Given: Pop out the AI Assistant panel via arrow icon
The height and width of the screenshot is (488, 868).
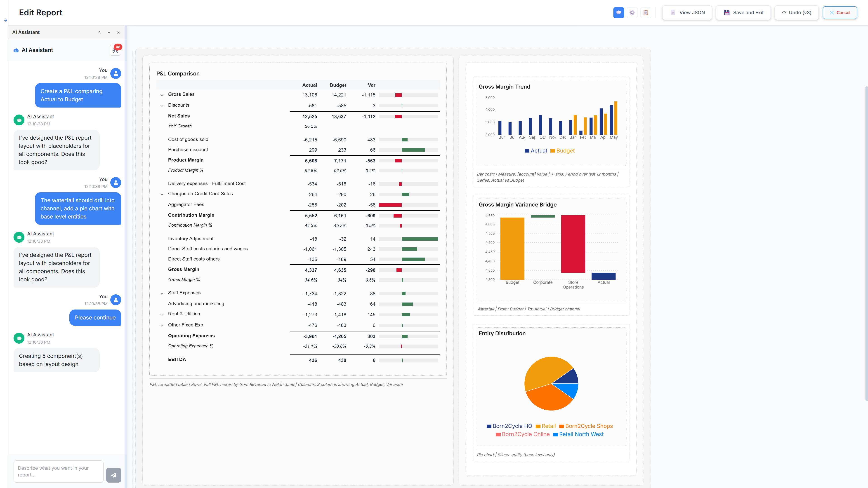Looking at the screenshot, I should pyautogui.click(x=99, y=32).
